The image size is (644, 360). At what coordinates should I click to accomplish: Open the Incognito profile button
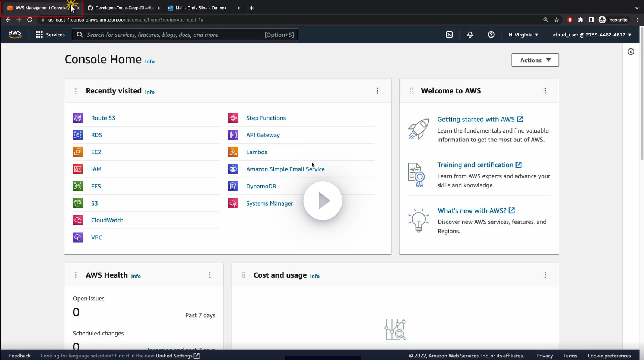point(613,20)
